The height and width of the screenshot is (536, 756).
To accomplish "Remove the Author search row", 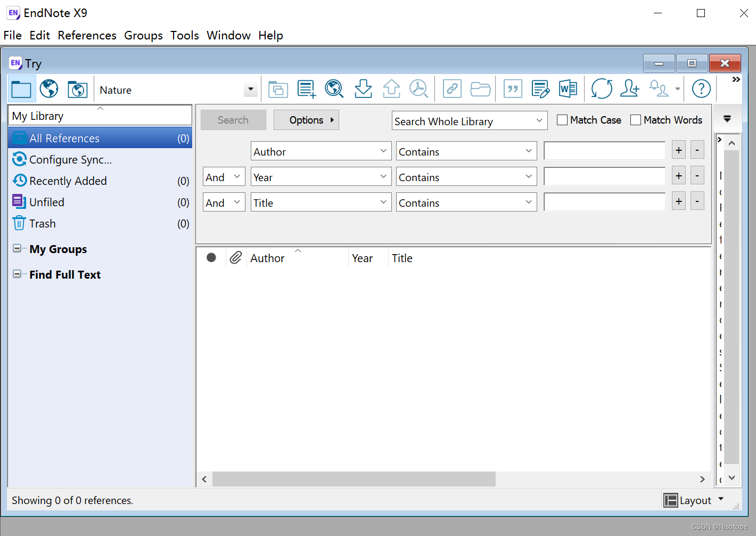I will 697,150.
